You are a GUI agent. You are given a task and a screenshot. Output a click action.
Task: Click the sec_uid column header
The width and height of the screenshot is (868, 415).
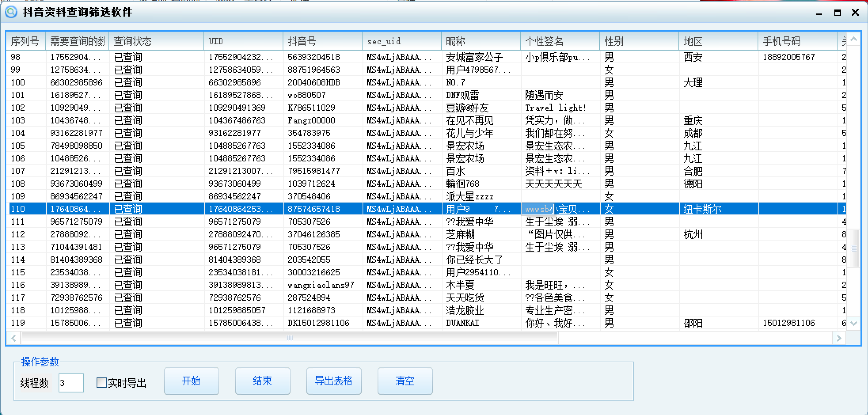tap(402, 41)
